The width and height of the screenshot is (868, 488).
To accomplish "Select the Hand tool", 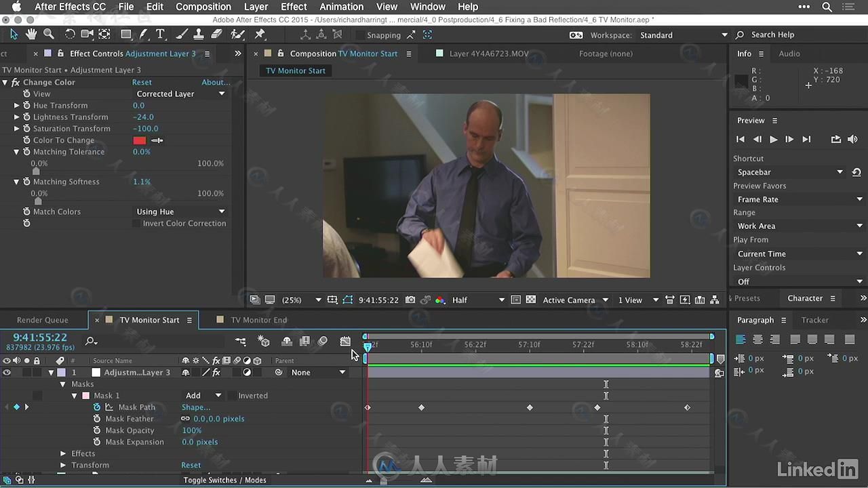I will (x=31, y=34).
